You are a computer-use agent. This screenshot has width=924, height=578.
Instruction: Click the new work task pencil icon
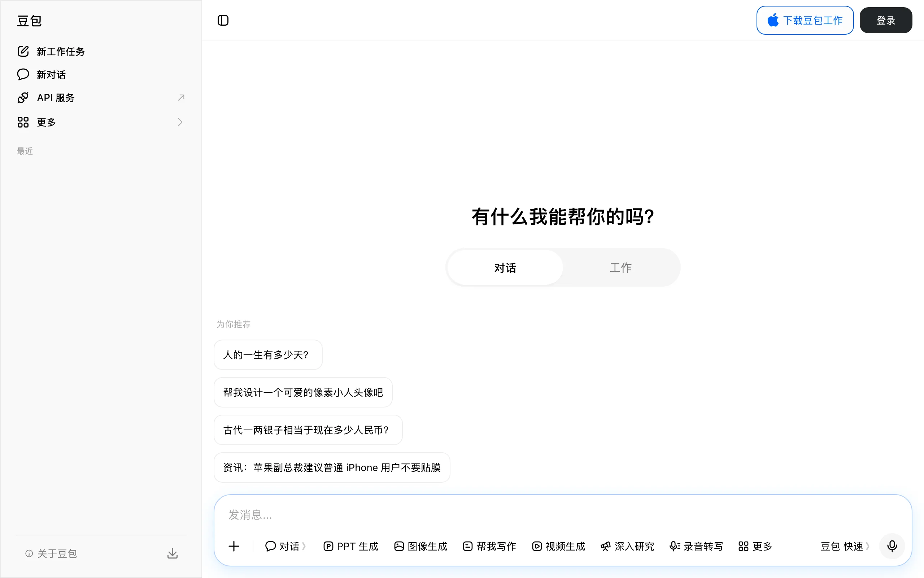tap(23, 51)
